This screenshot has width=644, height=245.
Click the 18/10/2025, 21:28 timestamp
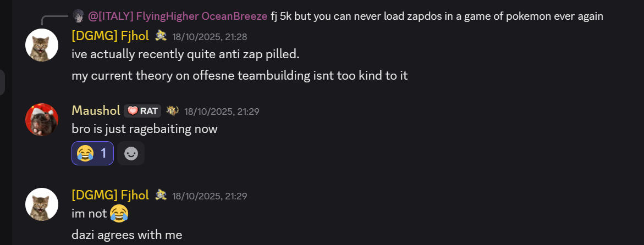[x=210, y=37]
